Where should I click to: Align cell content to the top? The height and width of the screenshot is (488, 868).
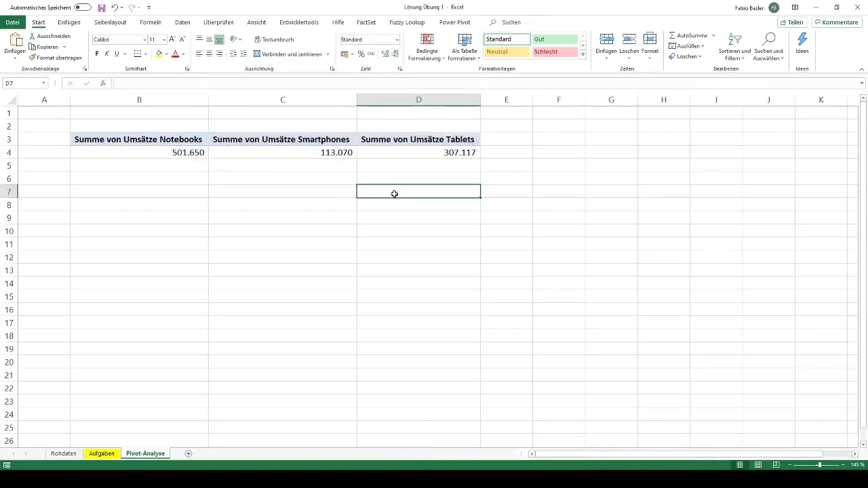[x=199, y=39]
